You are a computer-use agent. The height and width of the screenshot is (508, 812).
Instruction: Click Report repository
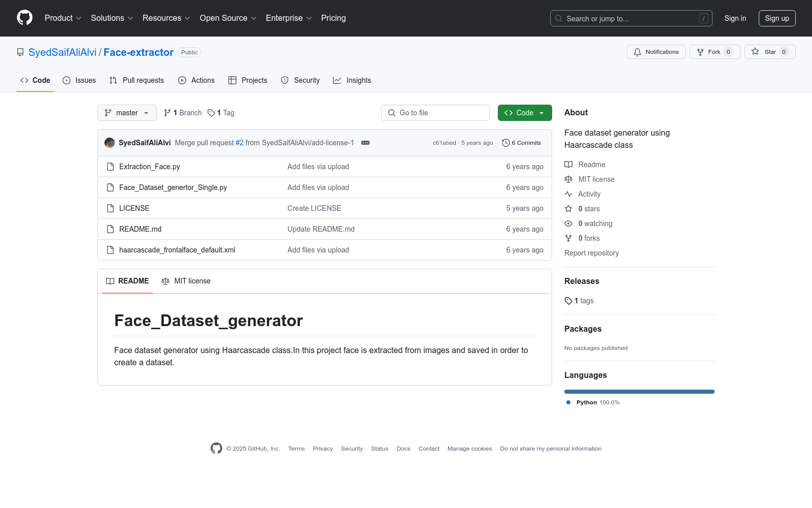(592, 253)
